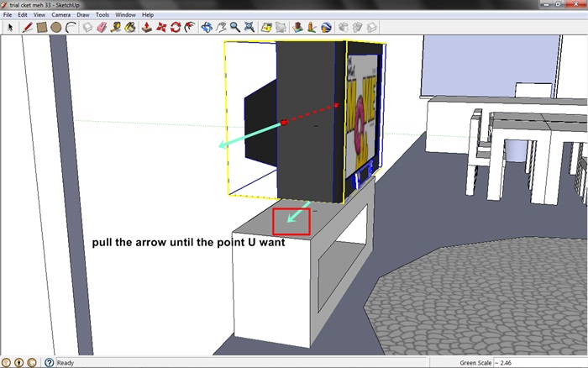Viewport: 588px width, 368px height.
Task: Close the SketchUp window
Action: point(576,4)
